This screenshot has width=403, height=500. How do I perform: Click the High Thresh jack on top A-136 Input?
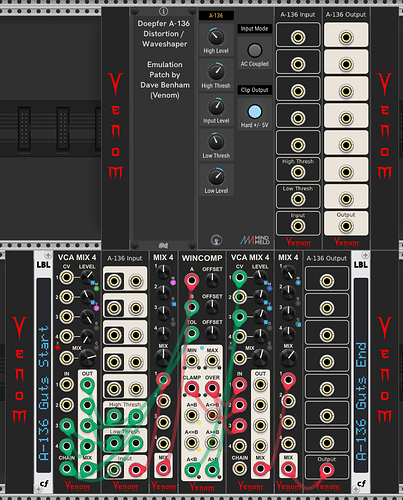click(x=298, y=172)
